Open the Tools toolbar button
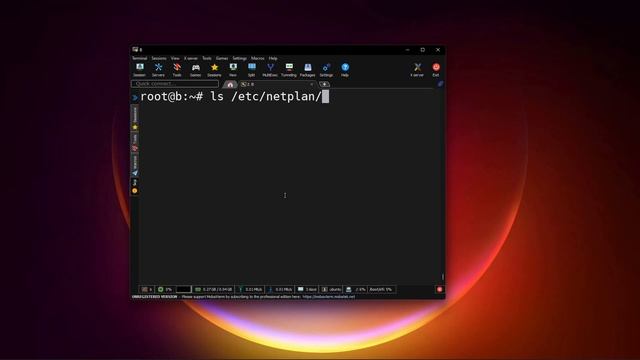 pos(177,70)
